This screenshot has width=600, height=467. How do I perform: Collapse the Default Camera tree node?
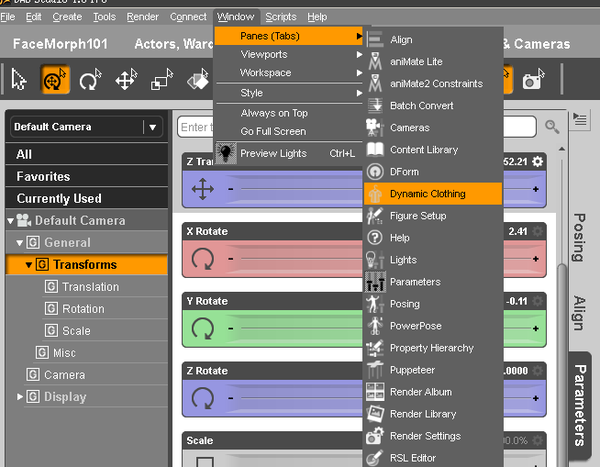click(x=10, y=221)
